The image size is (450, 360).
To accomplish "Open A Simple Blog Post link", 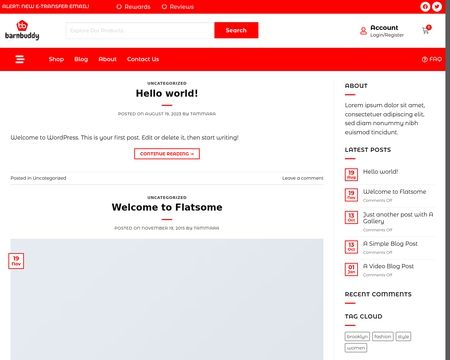I will coord(390,244).
